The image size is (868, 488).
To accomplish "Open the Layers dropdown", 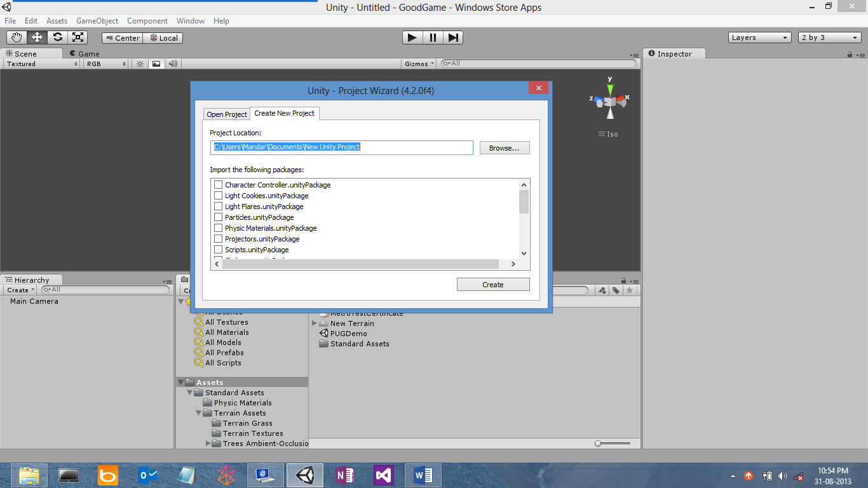I will click(760, 37).
